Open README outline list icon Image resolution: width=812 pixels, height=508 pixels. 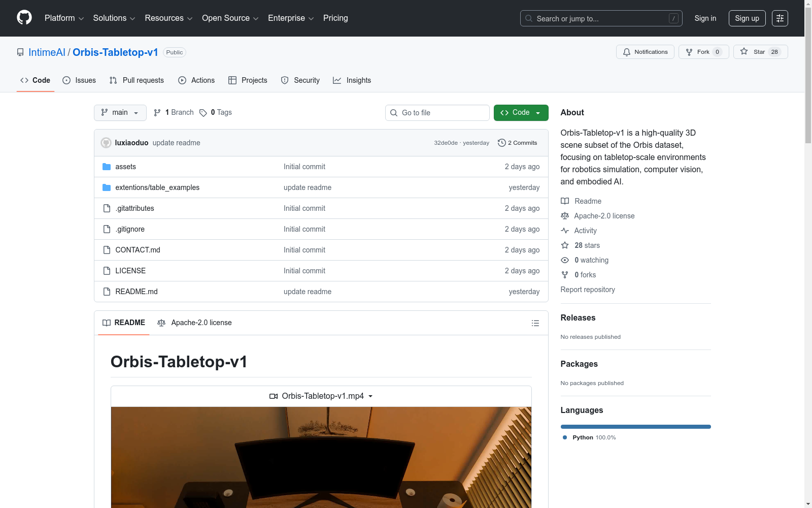[x=535, y=323]
